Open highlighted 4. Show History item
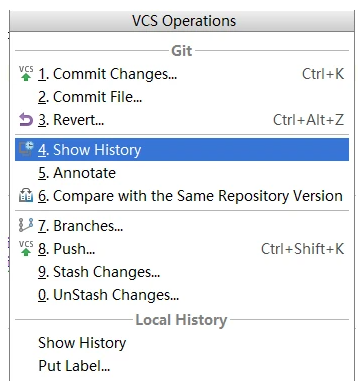Screen dimensions: 361x392 pyautogui.click(x=182, y=150)
